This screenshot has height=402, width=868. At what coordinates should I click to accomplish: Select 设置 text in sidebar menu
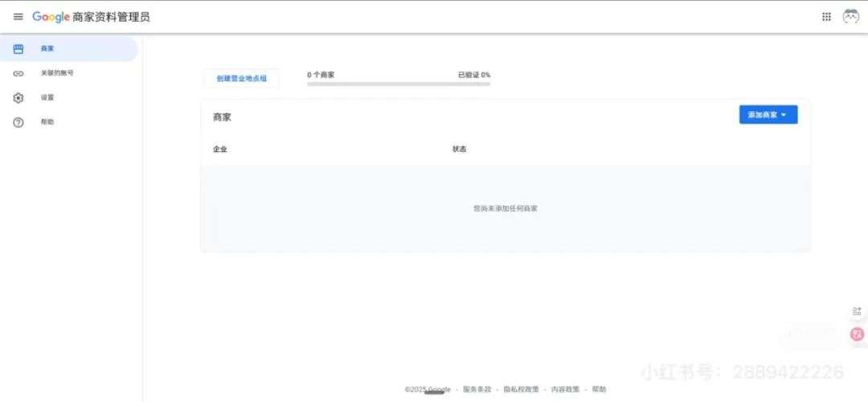(x=47, y=98)
